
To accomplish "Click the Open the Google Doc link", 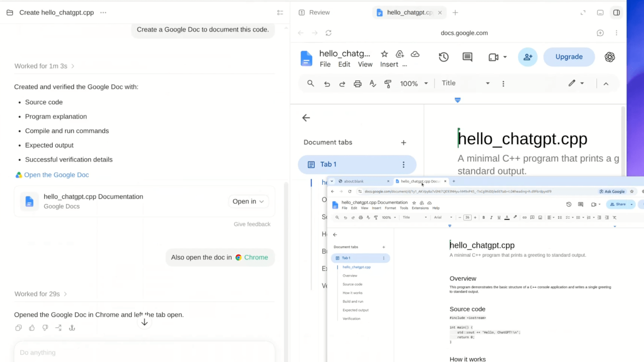I will (x=56, y=175).
